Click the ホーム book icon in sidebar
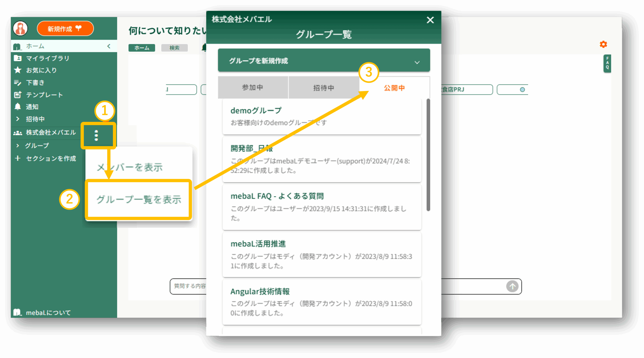 [x=17, y=46]
